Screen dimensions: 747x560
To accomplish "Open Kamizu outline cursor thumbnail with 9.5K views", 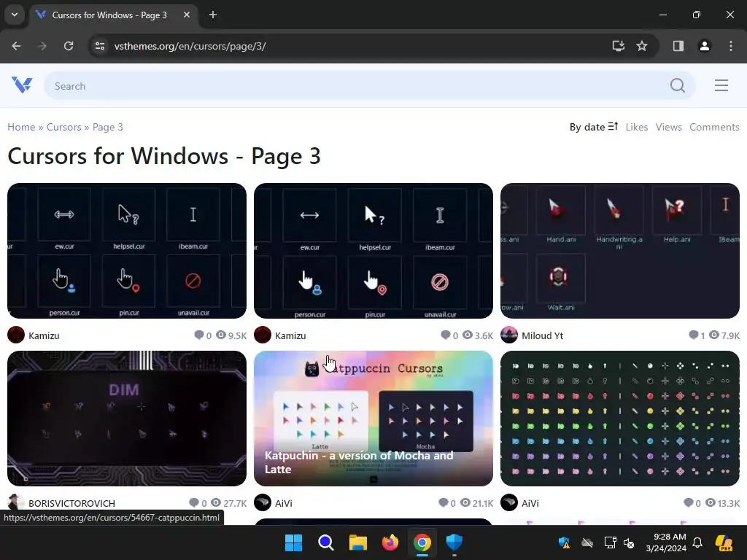I will click(127, 251).
